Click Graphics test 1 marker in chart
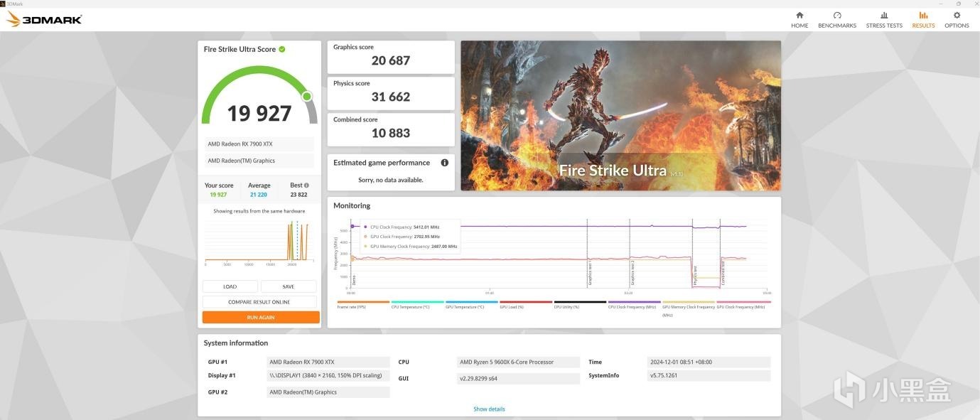980x420 pixels. [589, 274]
